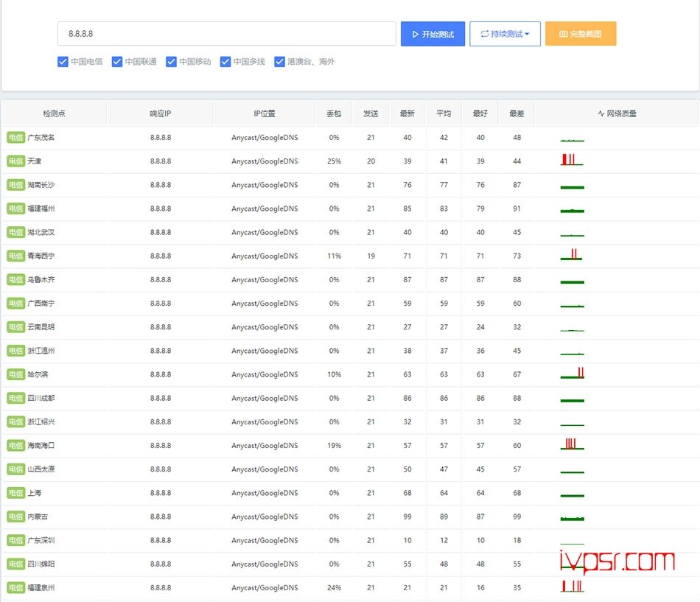Sort by the 丢包 column header

click(334, 113)
